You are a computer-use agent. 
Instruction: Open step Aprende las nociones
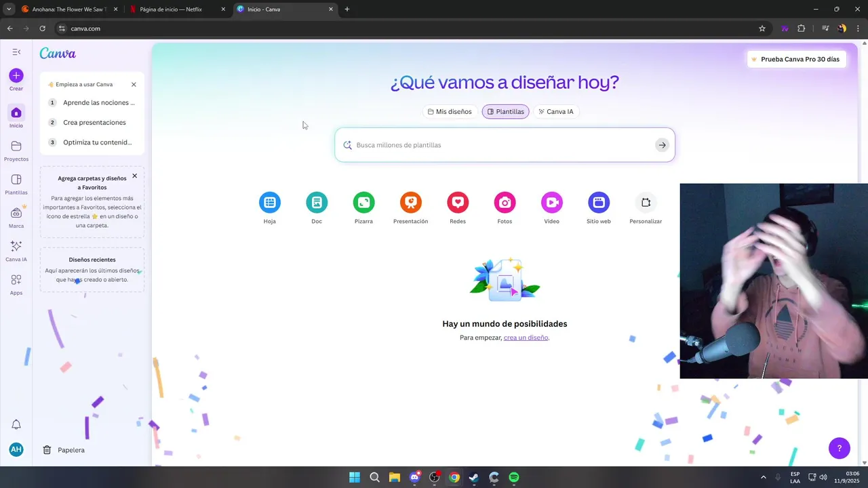[92, 103]
